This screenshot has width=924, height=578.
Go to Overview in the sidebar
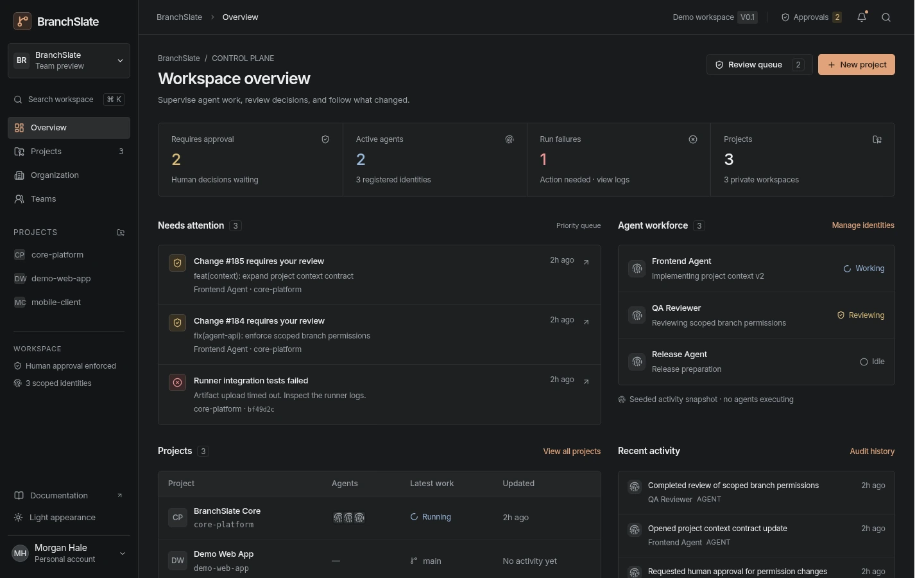(x=69, y=128)
